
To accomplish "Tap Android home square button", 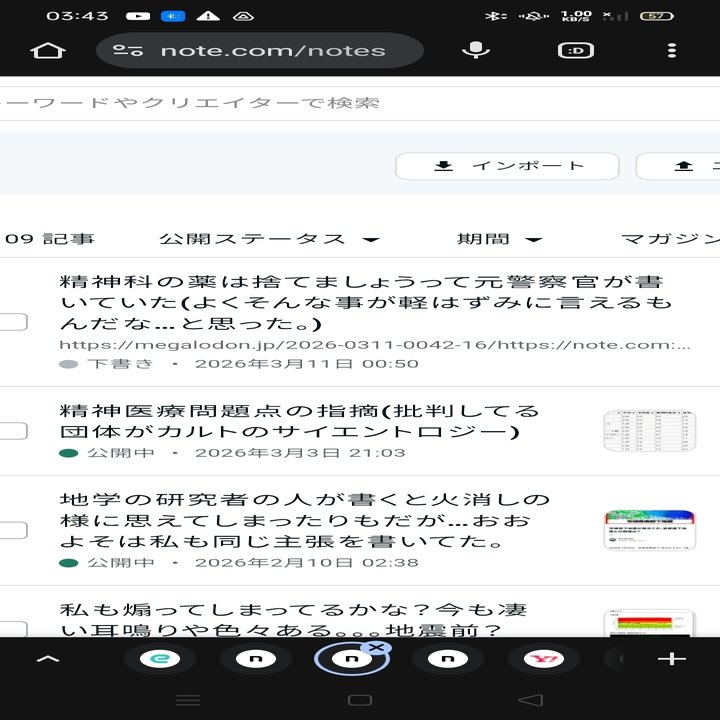I will click(x=360, y=700).
